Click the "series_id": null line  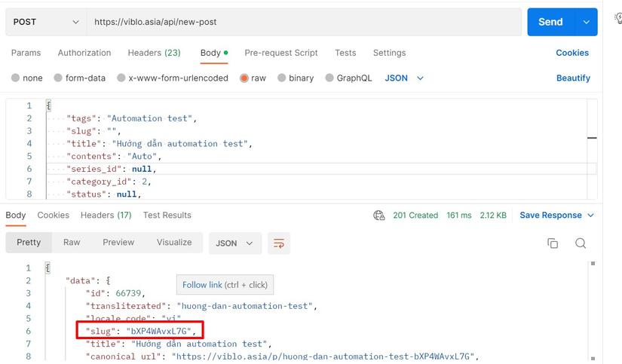(111, 169)
